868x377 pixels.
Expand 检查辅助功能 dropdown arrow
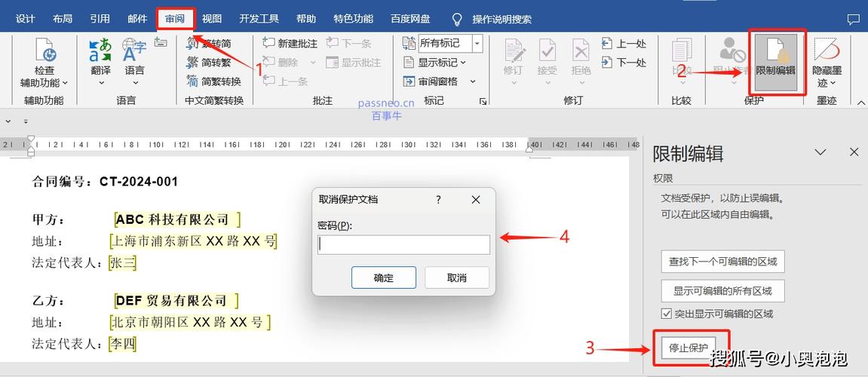click(65, 83)
